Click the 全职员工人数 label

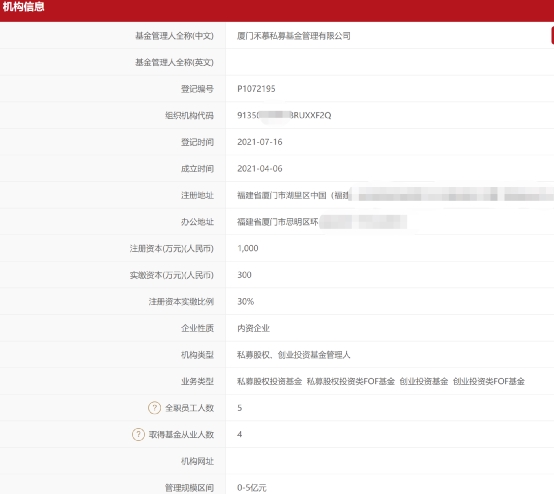[x=190, y=408]
